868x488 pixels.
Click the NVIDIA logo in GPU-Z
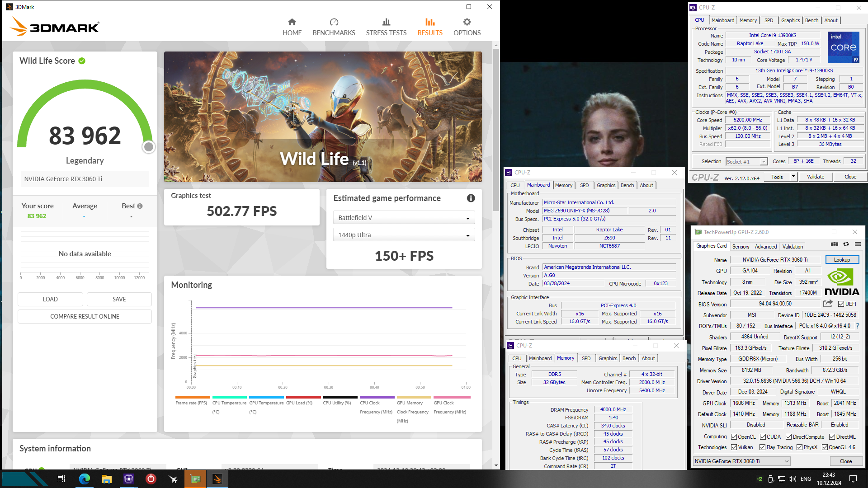(x=842, y=282)
